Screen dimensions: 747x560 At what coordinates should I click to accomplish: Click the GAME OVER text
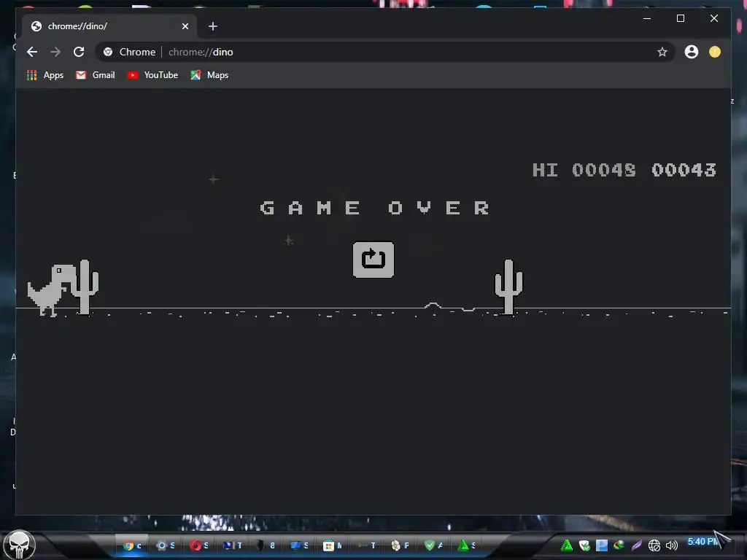(375, 208)
